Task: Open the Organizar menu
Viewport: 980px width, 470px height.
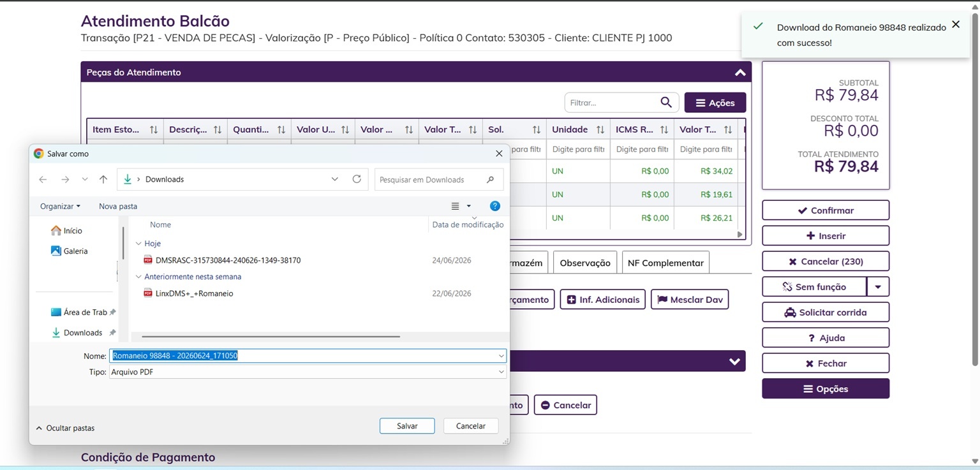Action: [60, 206]
